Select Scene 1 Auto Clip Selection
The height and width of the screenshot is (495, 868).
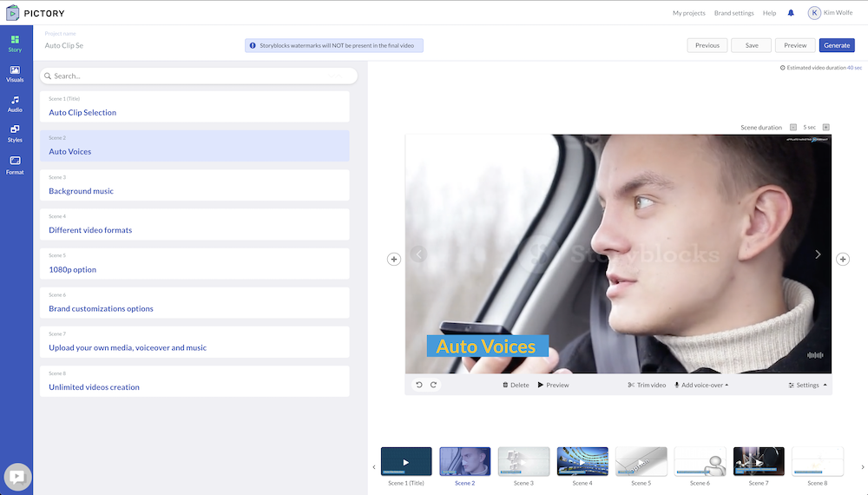point(194,107)
